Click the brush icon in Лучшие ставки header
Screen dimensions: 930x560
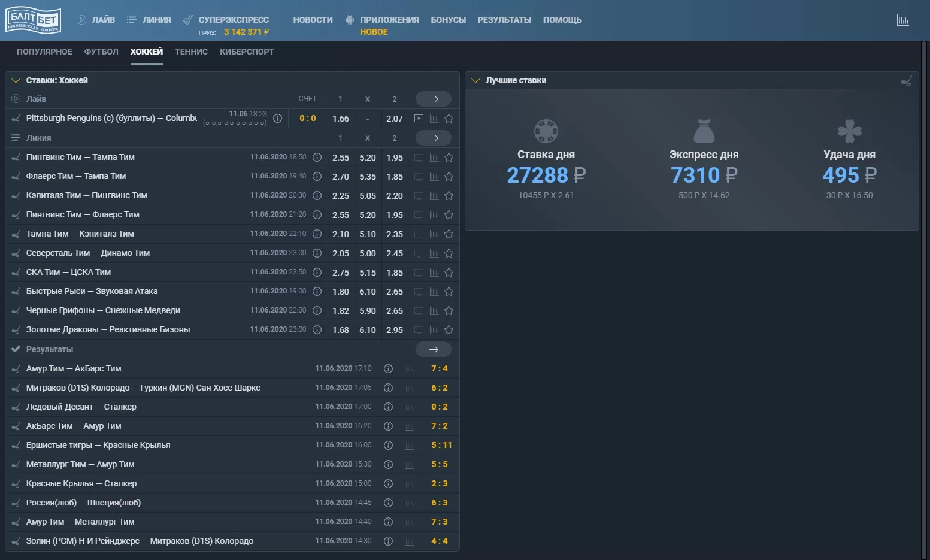907,80
